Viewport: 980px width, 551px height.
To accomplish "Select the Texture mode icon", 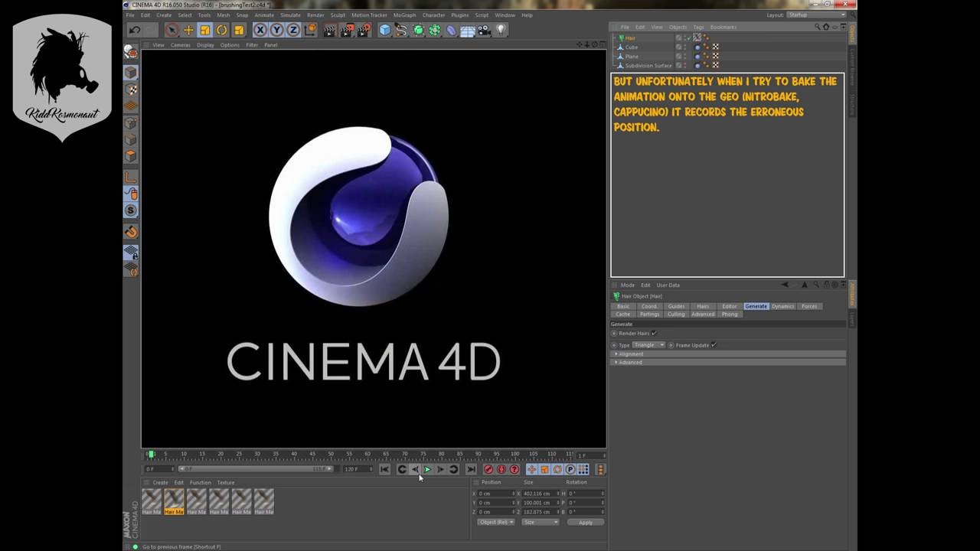I will pyautogui.click(x=131, y=90).
